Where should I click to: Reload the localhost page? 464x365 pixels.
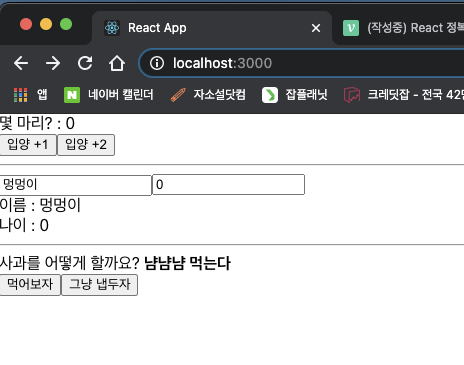tap(85, 63)
